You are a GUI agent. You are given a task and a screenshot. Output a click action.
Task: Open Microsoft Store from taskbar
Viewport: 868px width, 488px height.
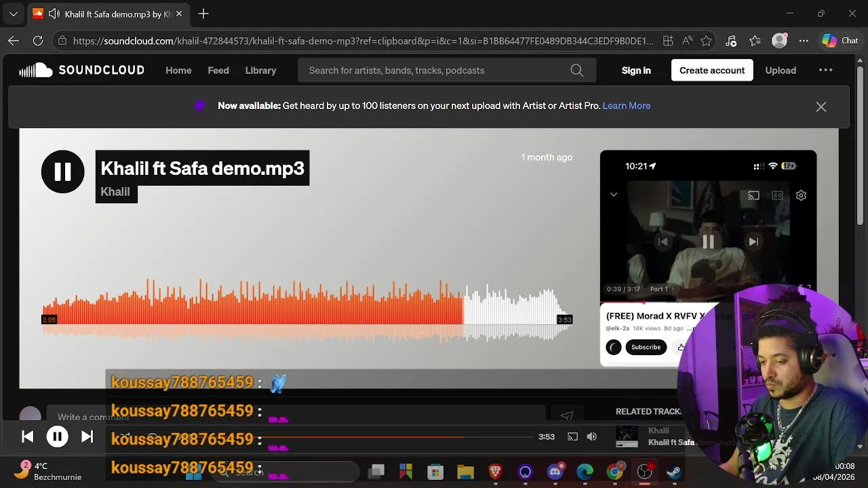pos(435,472)
